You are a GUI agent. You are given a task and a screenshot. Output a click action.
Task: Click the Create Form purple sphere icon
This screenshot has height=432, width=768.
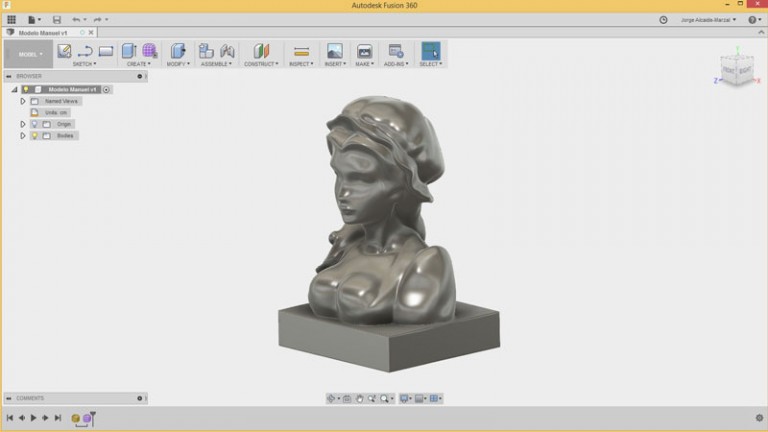[x=150, y=51]
